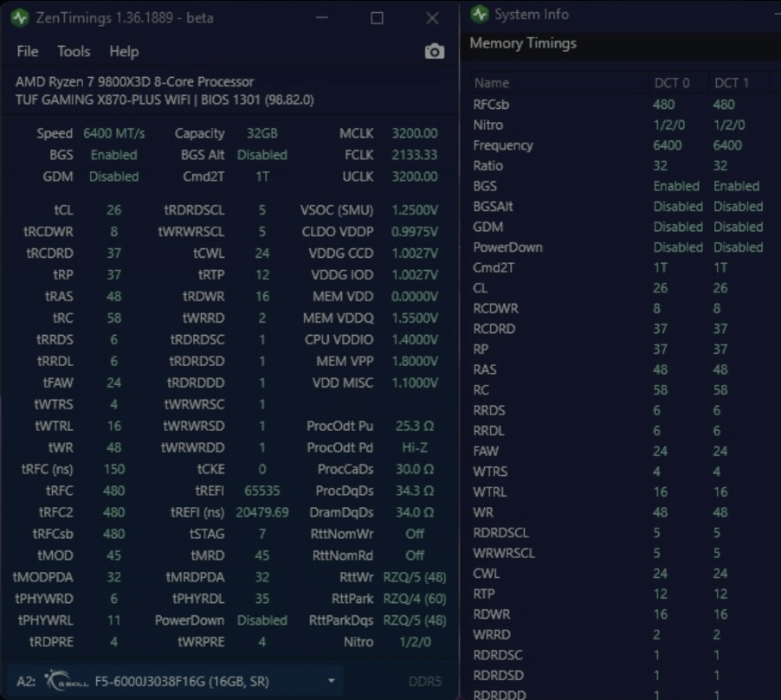Click the TUF GAMING X870-PLUS WIFI BIOS line
Viewport: 781px width, 700px height.
(165, 100)
